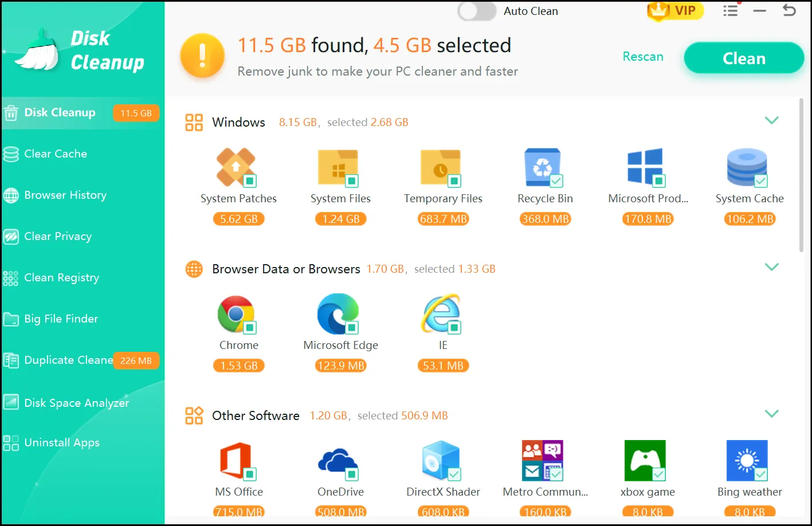Open Clear Cache in the sidebar
The height and width of the screenshot is (526, 812).
(x=83, y=154)
